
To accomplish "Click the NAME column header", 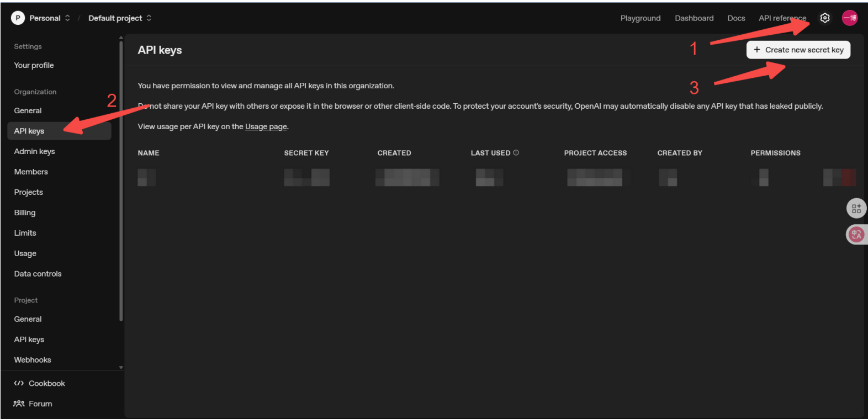I will pos(149,153).
